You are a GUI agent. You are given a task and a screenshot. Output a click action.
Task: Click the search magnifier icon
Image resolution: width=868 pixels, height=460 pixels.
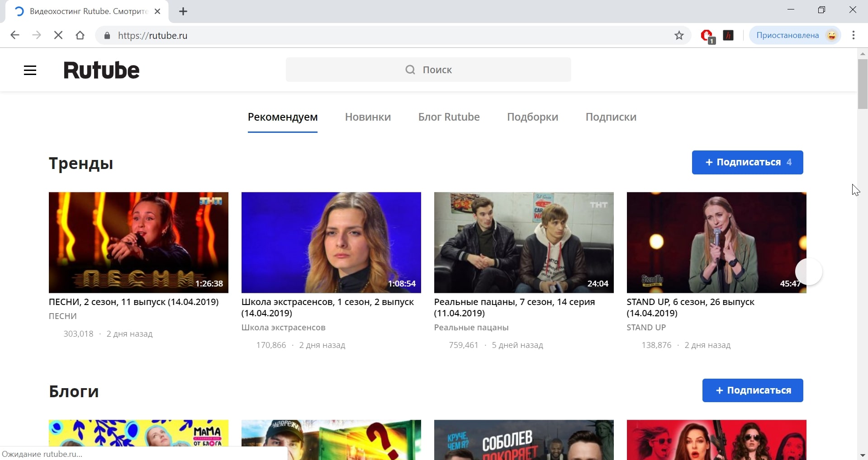click(x=410, y=70)
